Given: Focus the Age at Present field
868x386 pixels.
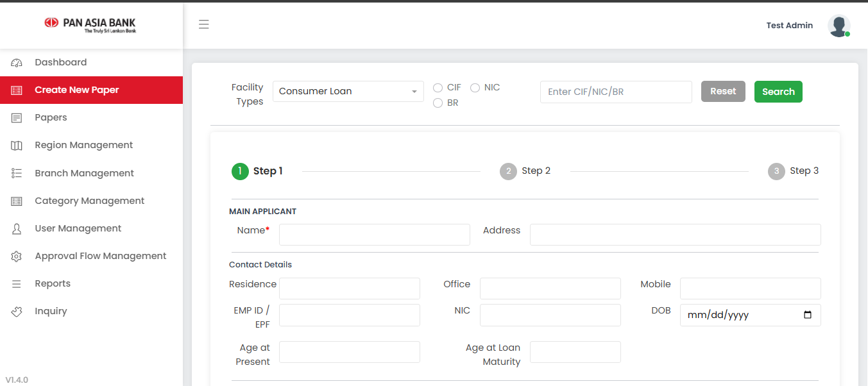Looking at the screenshot, I should pyautogui.click(x=350, y=352).
